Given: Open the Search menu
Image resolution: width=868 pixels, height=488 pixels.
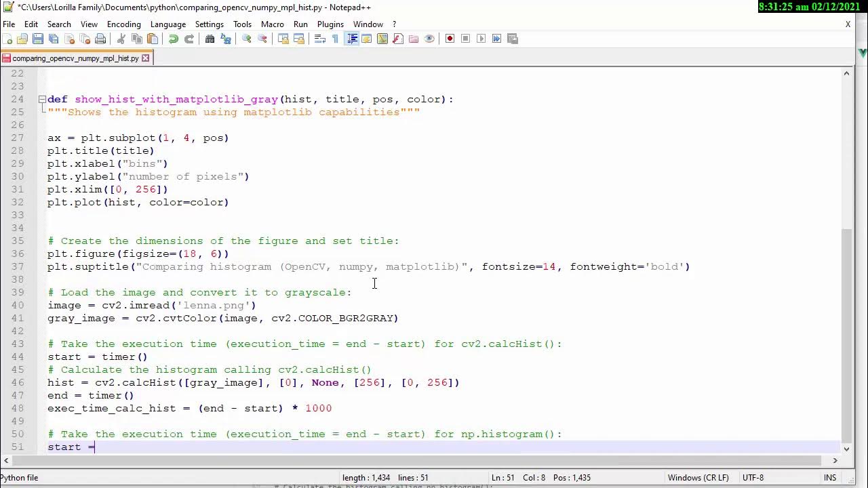Looking at the screenshot, I should tap(59, 24).
